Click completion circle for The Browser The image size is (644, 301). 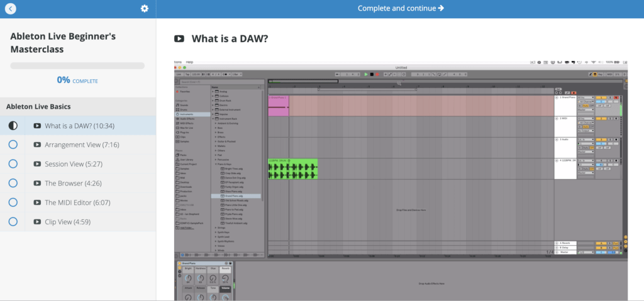click(x=13, y=183)
